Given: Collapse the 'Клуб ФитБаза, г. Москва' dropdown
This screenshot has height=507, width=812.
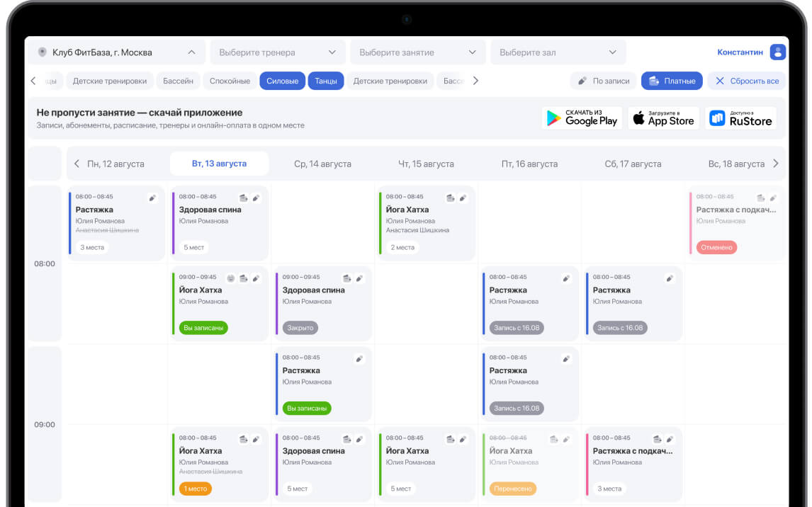Looking at the screenshot, I should [x=117, y=52].
